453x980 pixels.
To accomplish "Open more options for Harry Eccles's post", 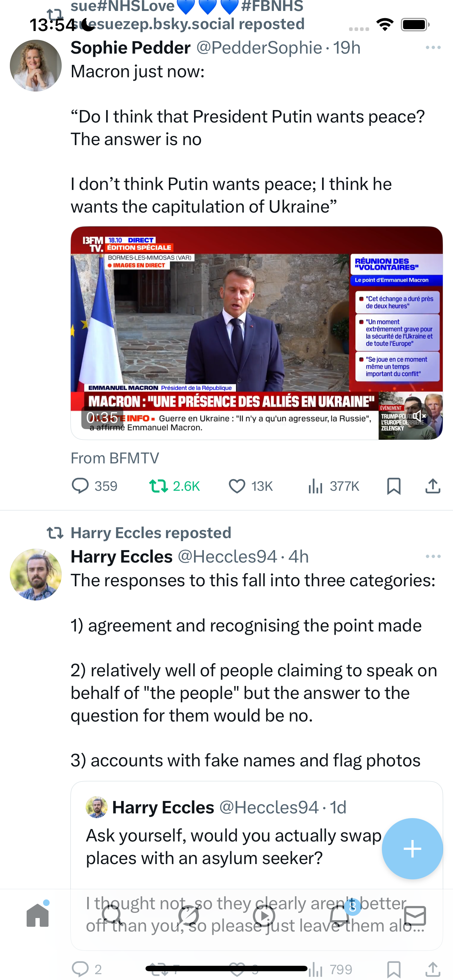I will [x=433, y=557].
